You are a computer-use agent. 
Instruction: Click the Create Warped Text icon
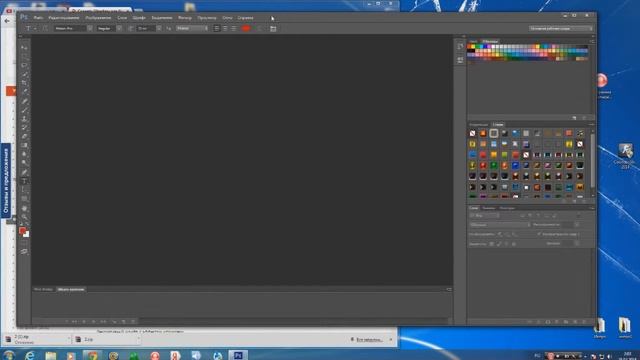(x=259, y=29)
